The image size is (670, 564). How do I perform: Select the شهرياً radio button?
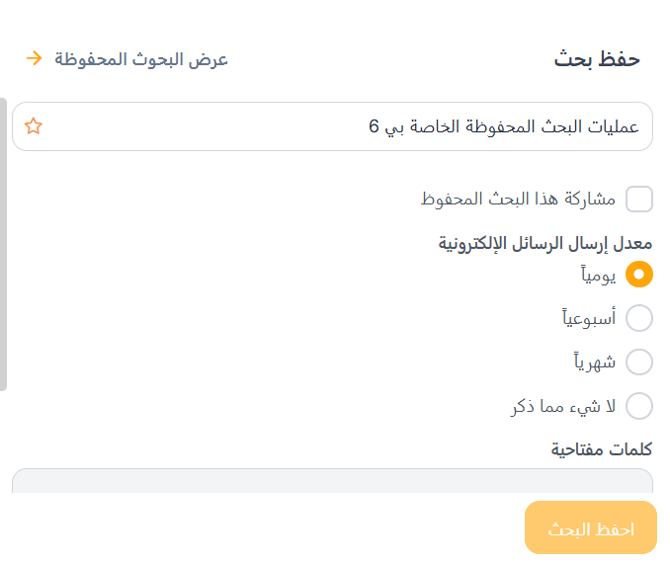pos(639,362)
